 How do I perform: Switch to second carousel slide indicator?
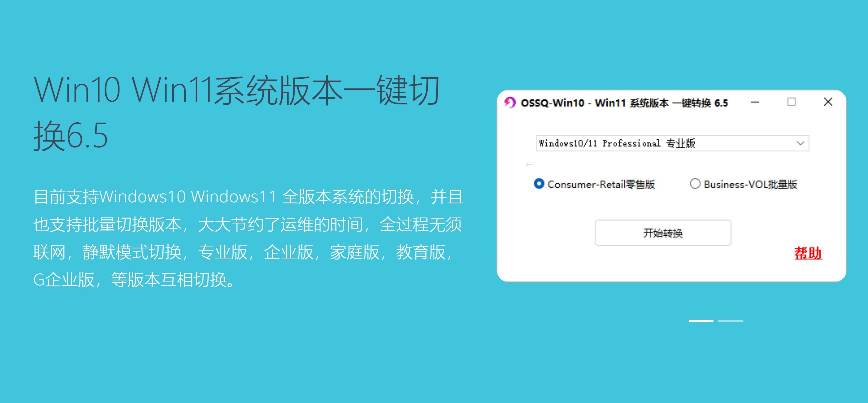point(730,321)
